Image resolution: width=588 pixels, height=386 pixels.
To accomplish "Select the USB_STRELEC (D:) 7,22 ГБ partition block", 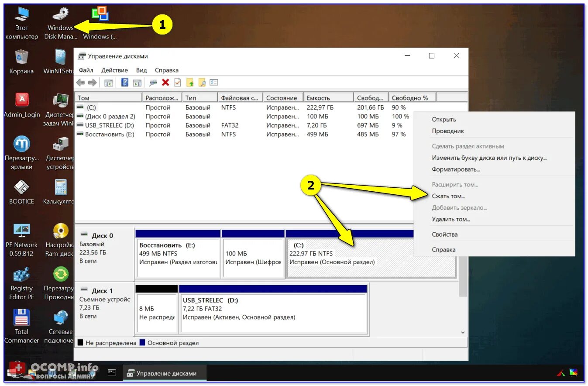I will [273, 310].
